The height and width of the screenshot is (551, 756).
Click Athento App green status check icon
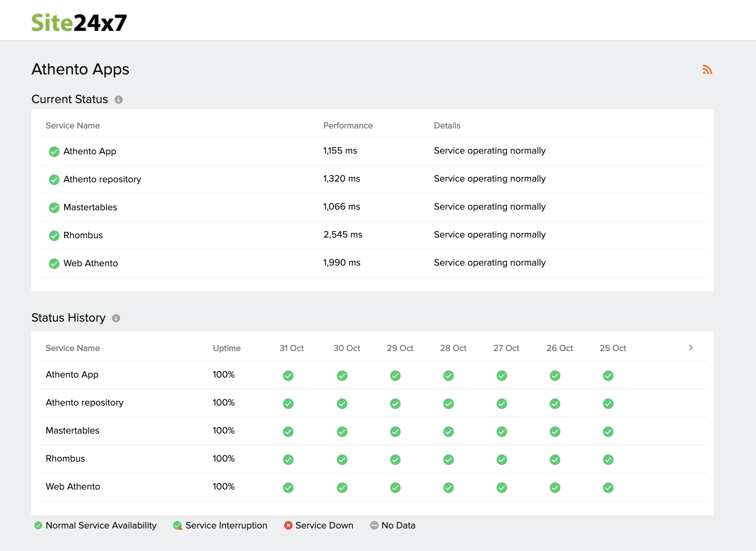pos(54,151)
